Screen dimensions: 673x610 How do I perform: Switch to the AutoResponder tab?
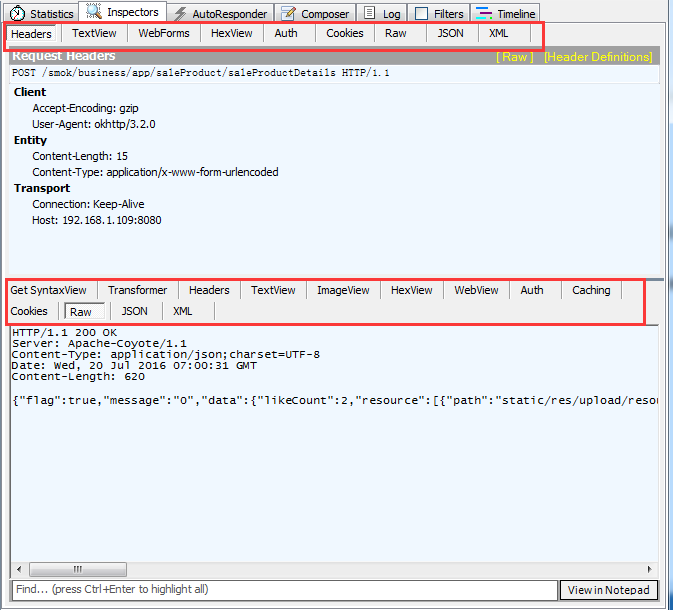pos(221,14)
